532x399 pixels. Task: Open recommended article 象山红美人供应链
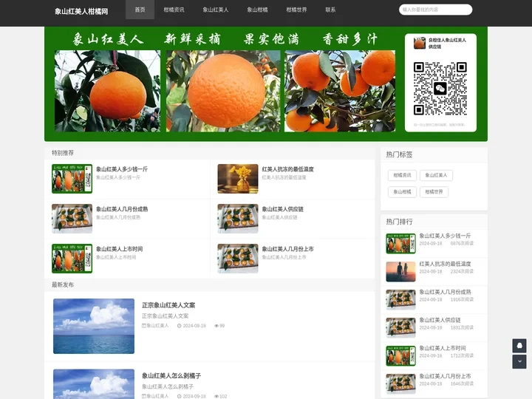pyautogui.click(x=282, y=209)
